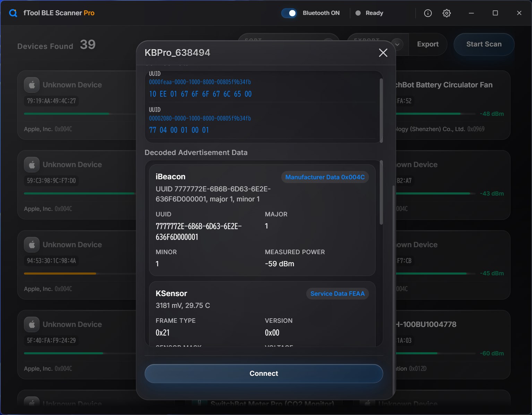Click the Manufacturer Data 0x004C tag
The height and width of the screenshot is (415, 532).
[325, 177]
